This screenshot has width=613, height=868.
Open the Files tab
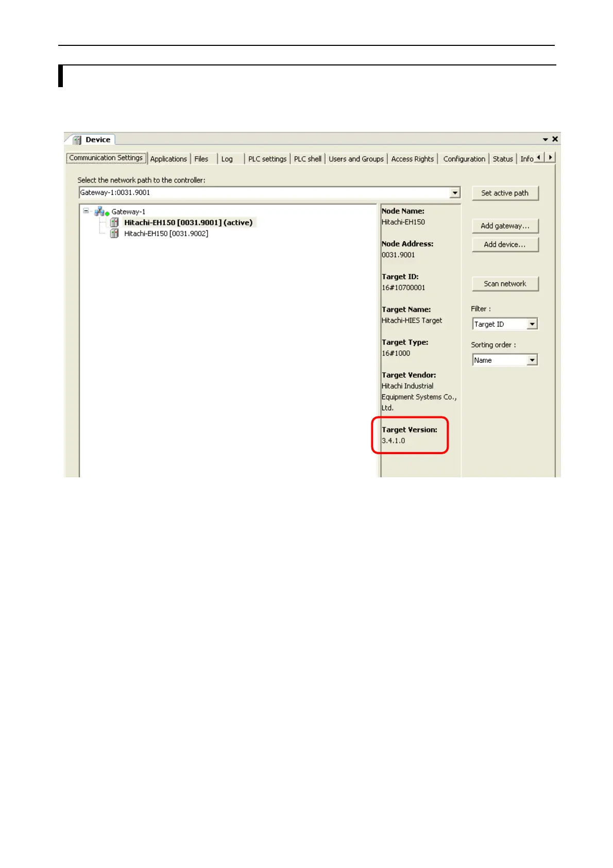click(x=201, y=159)
